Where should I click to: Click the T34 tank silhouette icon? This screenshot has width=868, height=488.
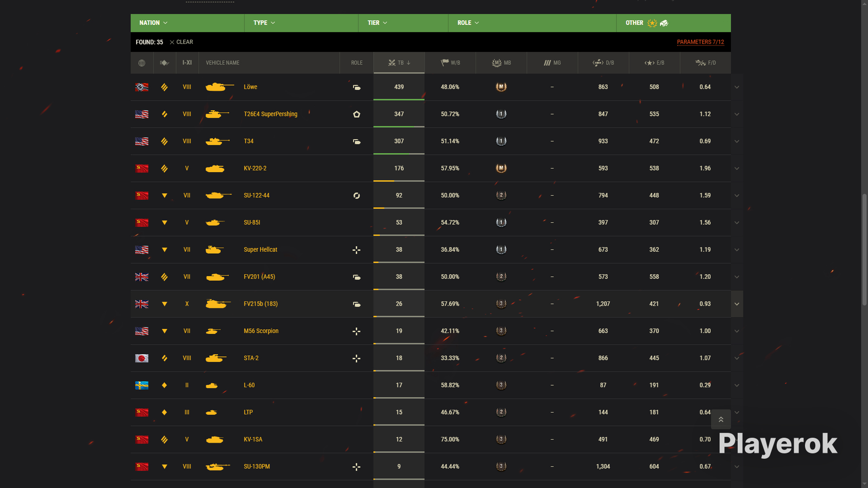218,141
